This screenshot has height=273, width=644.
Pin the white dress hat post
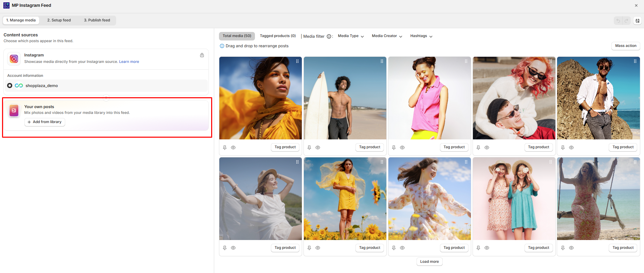(x=225, y=248)
